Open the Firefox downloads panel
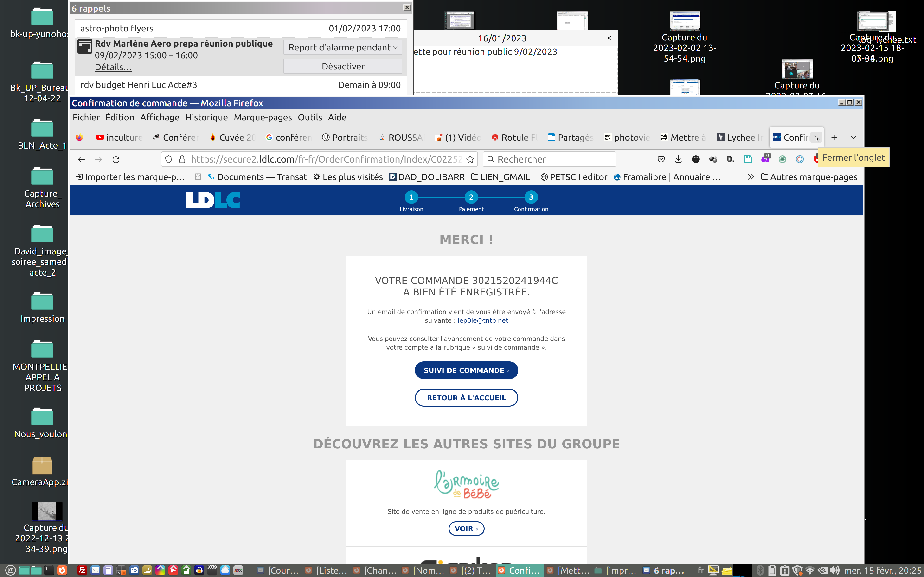 [678, 159]
